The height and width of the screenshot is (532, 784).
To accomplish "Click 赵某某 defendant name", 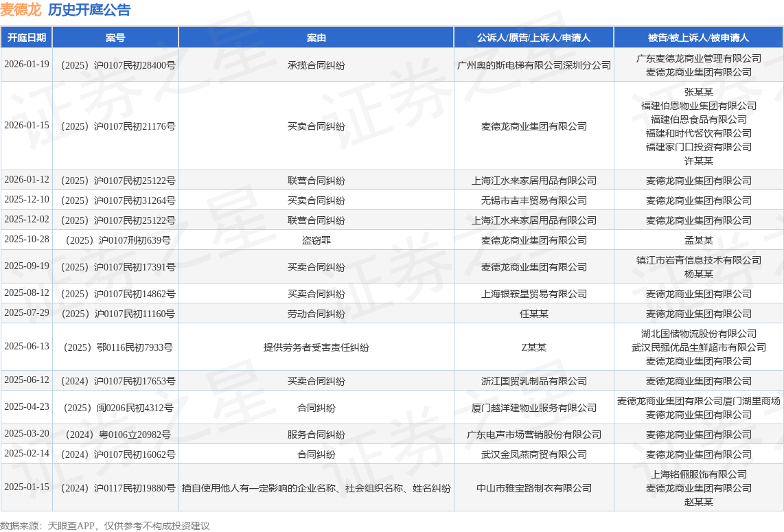I will coord(698,502).
